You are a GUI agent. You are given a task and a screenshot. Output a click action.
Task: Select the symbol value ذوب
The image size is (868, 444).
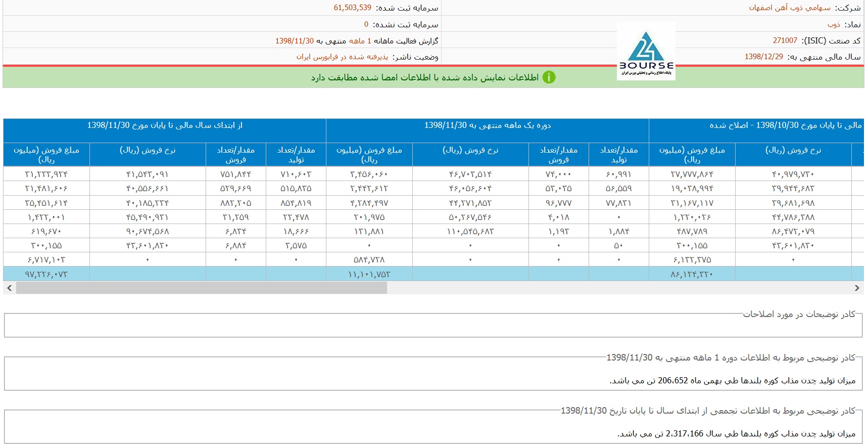pos(834,24)
